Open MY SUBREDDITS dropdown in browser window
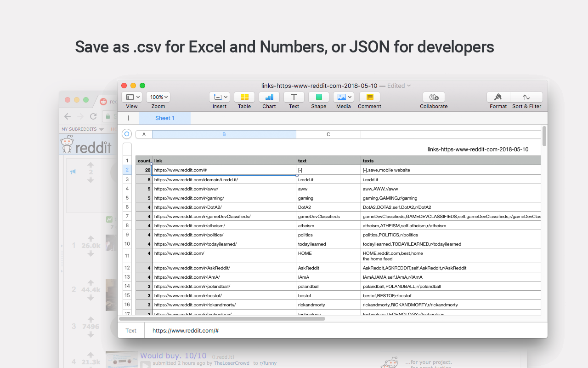Screen dimensions: 588x368 click(x=83, y=129)
